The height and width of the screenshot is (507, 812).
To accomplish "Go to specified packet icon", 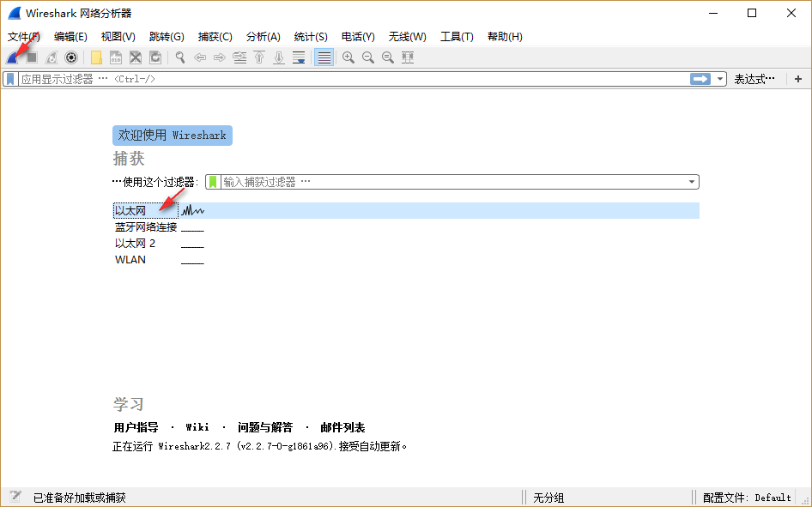I will (x=239, y=57).
